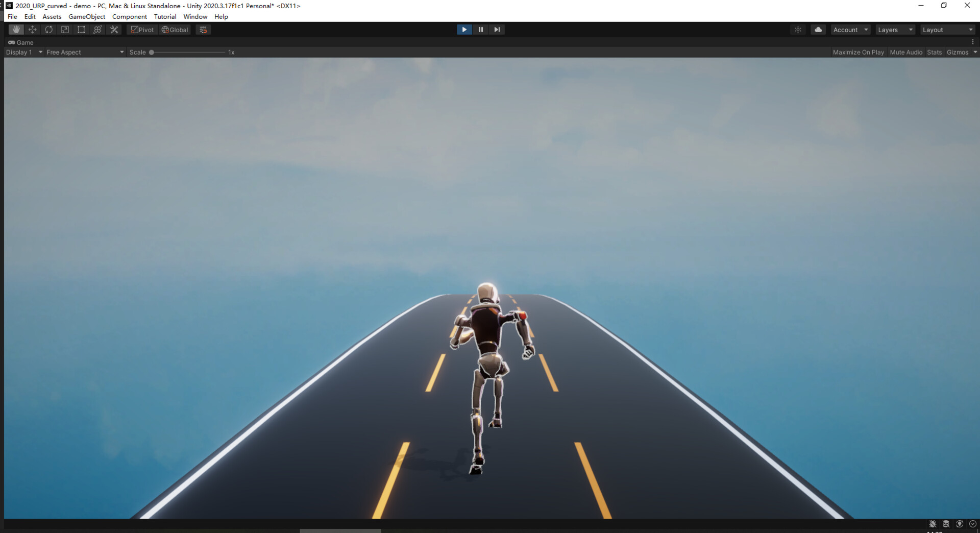The width and height of the screenshot is (980, 533).
Task: Open the GameObject menu
Action: click(x=86, y=16)
